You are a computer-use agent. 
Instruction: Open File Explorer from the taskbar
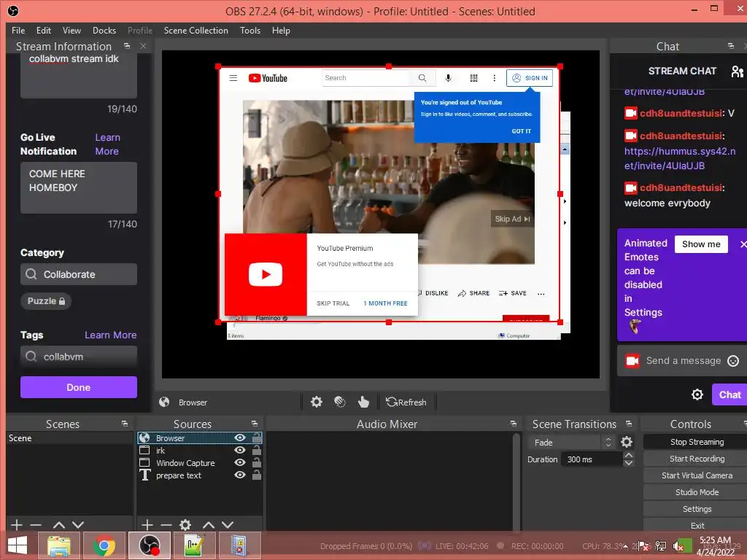click(58, 545)
